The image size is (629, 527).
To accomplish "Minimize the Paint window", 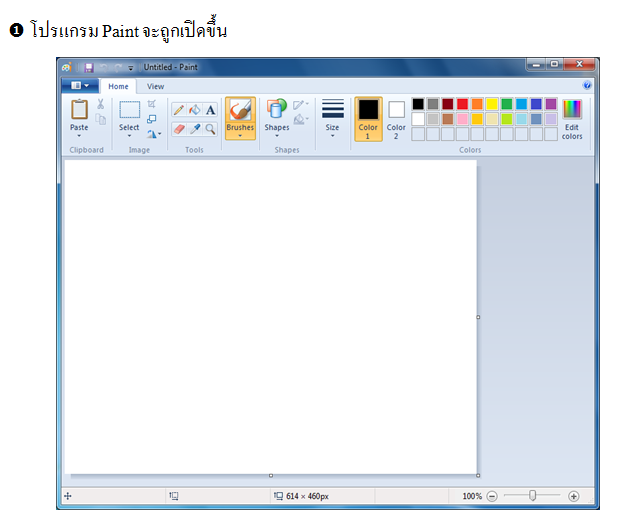I will 536,64.
